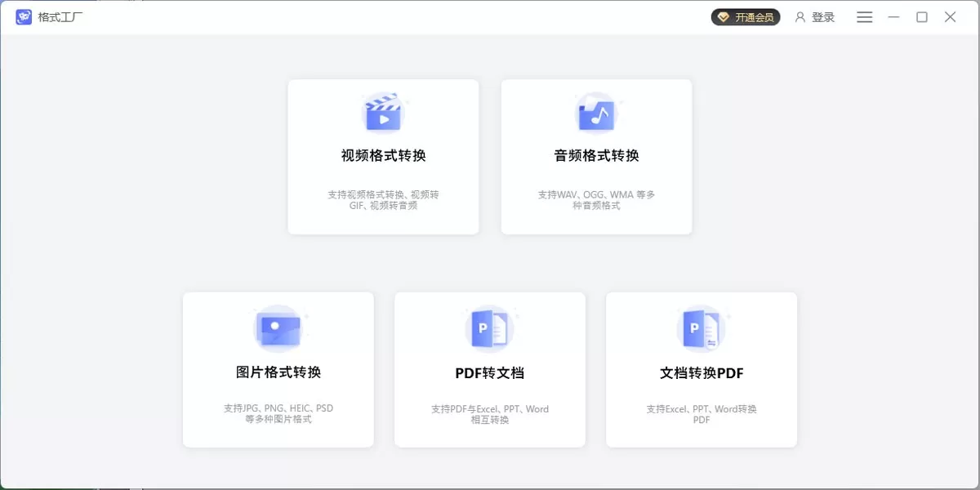980x490 pixels.
Task: Click the 格式工厂 app logo icon
Action: [x=24, y=17]
